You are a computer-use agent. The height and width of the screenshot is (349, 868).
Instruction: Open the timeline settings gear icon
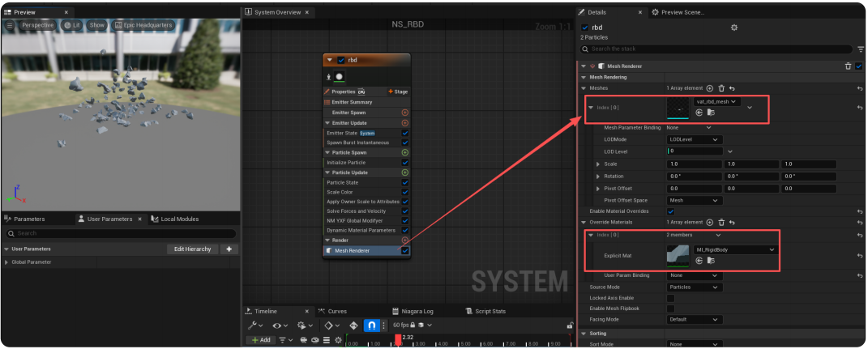(x=338, y=340)
